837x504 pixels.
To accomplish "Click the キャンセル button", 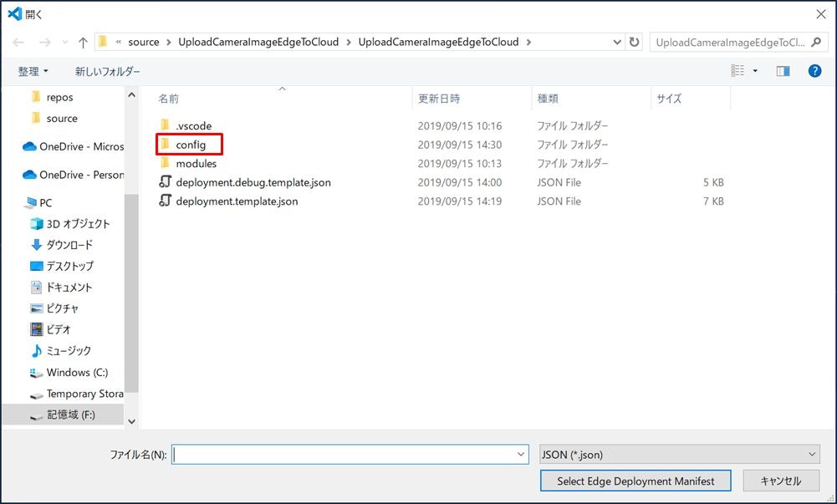I will (x=781, y=481).
